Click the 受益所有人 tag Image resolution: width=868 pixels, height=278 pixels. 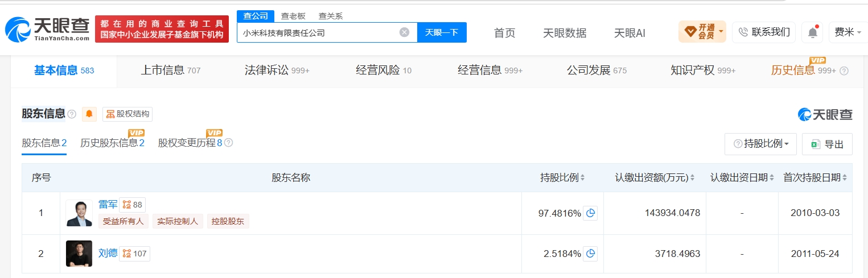coord(123,222)
